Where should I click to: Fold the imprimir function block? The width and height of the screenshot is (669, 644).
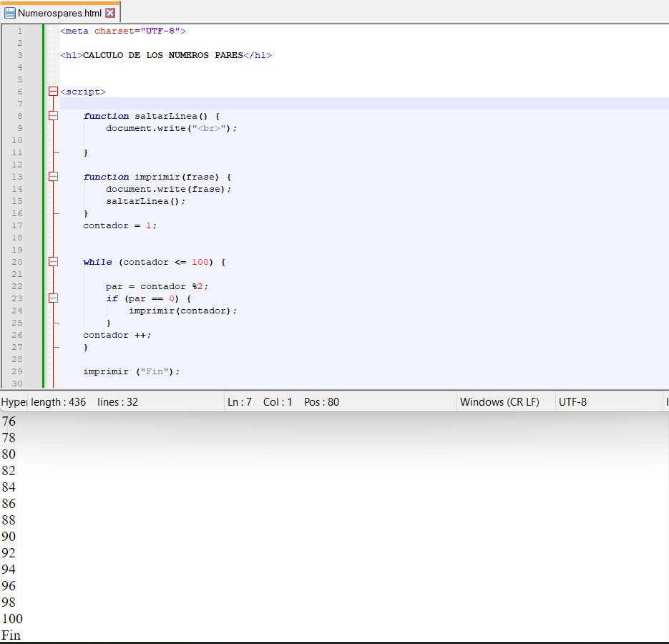pyautogui.click(x=53, y=177)
